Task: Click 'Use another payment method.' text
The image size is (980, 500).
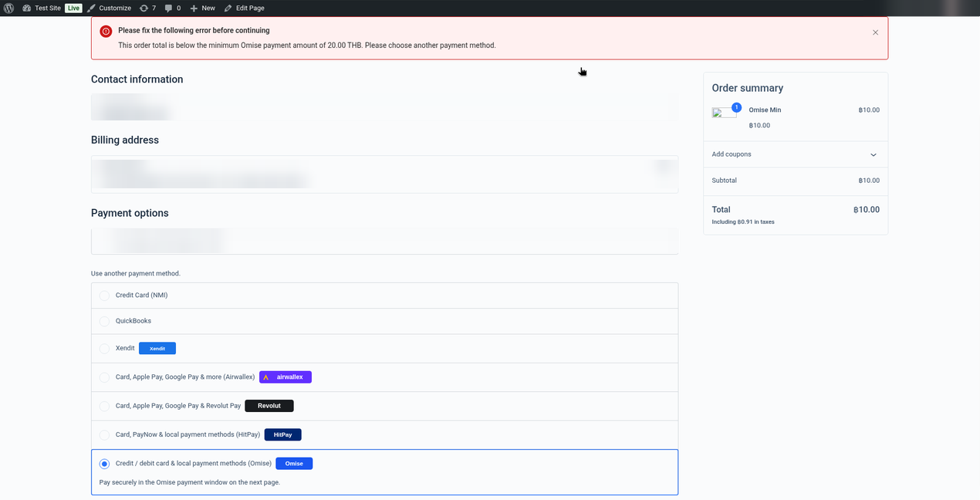Action: (136, 274)
